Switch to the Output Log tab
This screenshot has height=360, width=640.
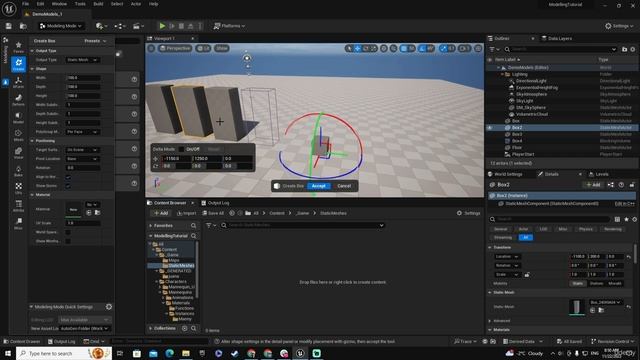pyautogui.click(x=215, y=203)
